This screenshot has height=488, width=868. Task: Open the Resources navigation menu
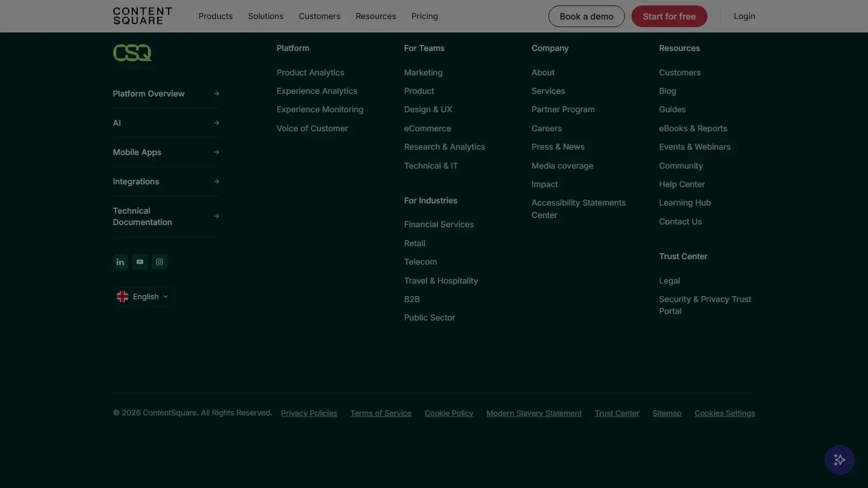click(x=376, y=16)
